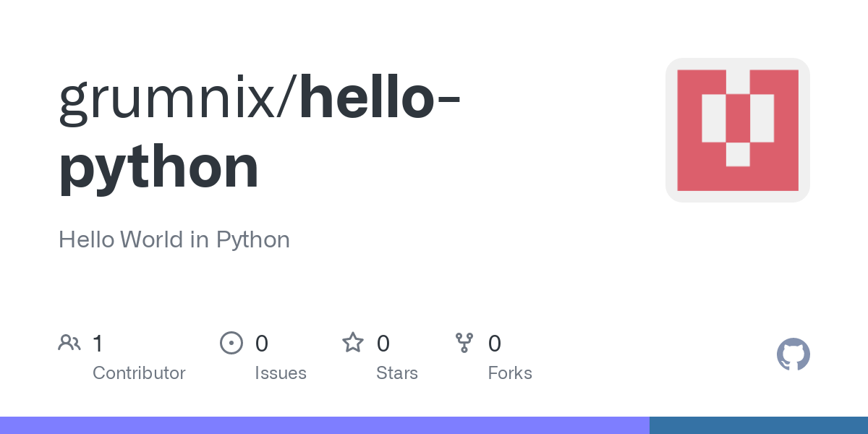The image size is (868, 434).
Task: Click the zero count above Stars
Action: pyautogui.click(x=383, y=343)
